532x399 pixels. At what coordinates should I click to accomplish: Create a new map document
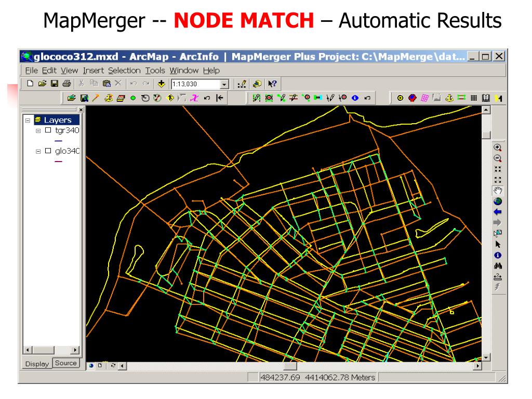point(30,84)
